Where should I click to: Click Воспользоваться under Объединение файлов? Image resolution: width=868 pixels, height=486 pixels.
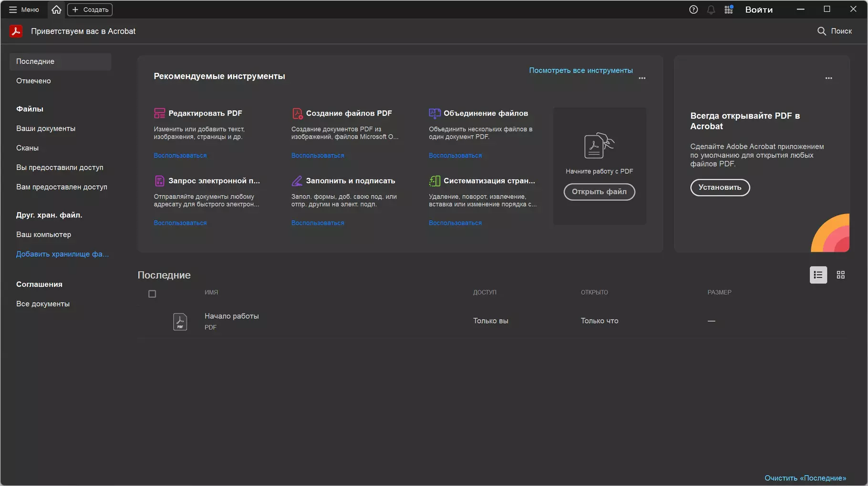coord(455,156)
